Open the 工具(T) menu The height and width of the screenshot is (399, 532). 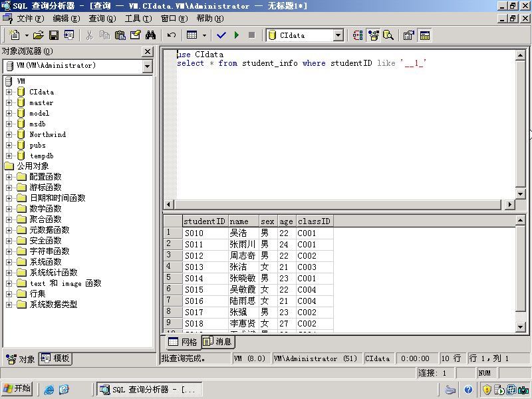(138, 19)
